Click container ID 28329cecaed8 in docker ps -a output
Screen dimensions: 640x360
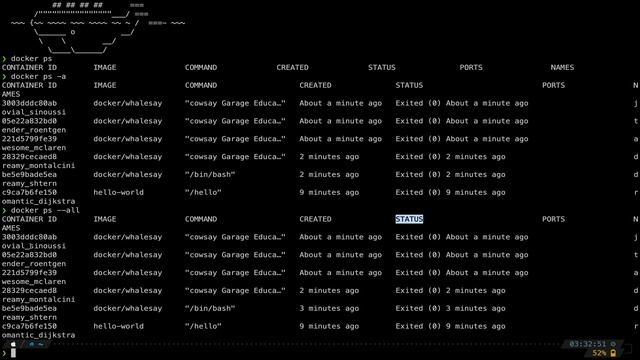(x=29, y=157)
